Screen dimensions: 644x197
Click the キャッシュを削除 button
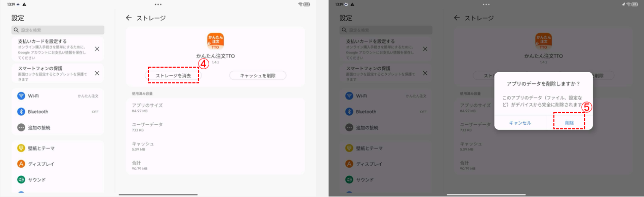pos(258,75)
